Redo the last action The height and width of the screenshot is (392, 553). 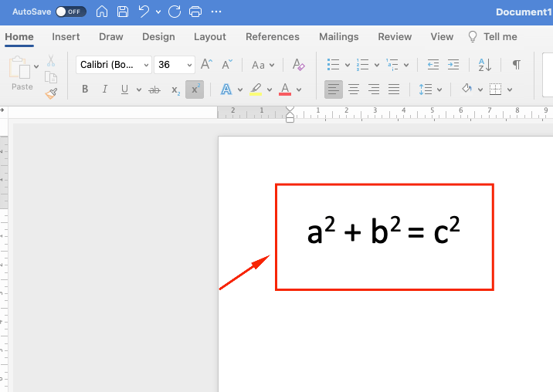click(175, 12)
